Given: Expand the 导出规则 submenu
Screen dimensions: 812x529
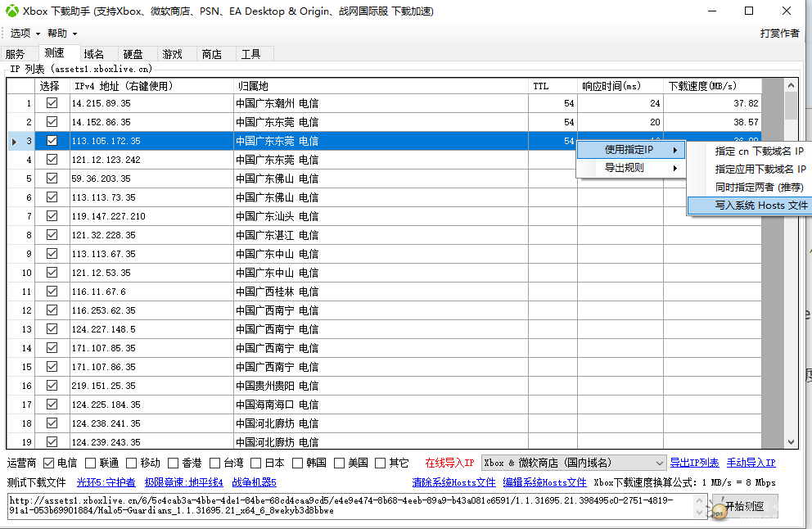Looking at the screenshot, I should 630,168.
